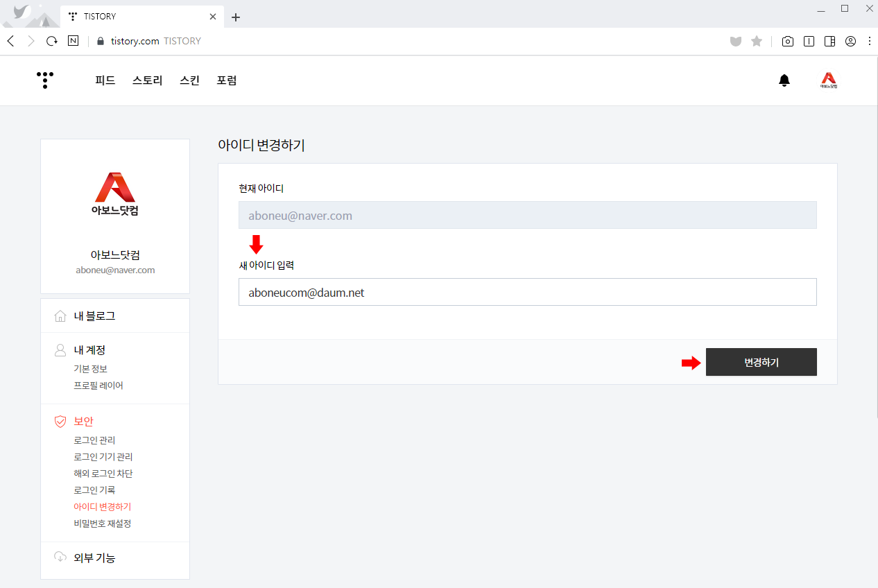Click the browser forward arrow
The image size is (878, 588).
(31, 41)
